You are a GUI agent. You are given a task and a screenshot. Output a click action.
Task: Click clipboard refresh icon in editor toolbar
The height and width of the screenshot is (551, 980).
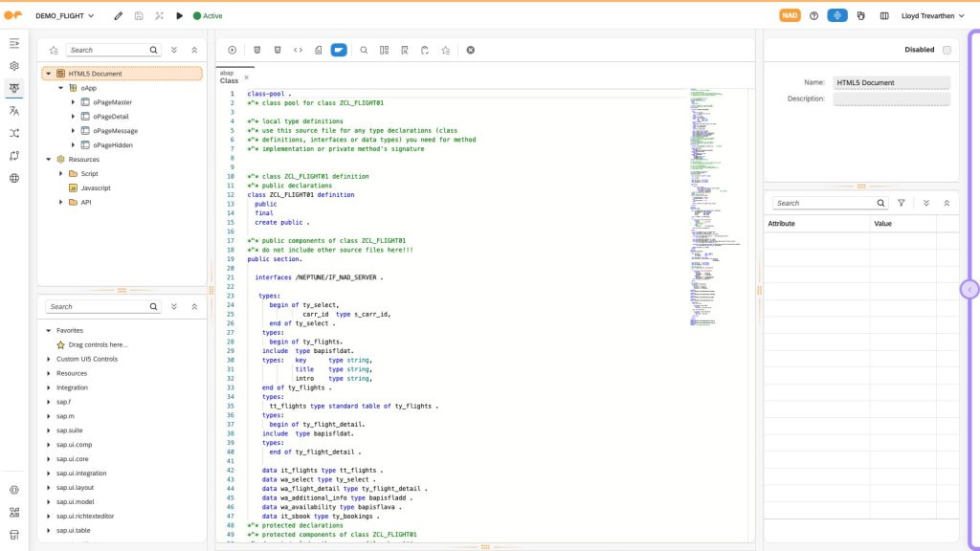[425, 50]
